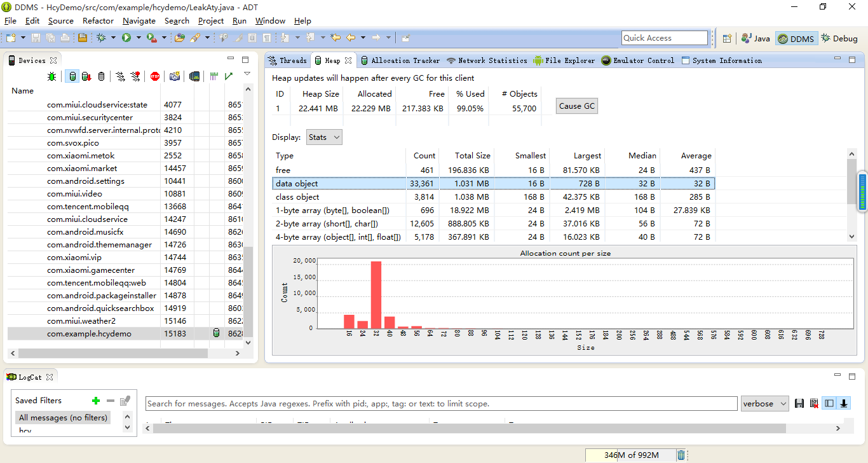868x463 pixels.
Task: Click the Cause GC button
Action: [x=576, y=106]
